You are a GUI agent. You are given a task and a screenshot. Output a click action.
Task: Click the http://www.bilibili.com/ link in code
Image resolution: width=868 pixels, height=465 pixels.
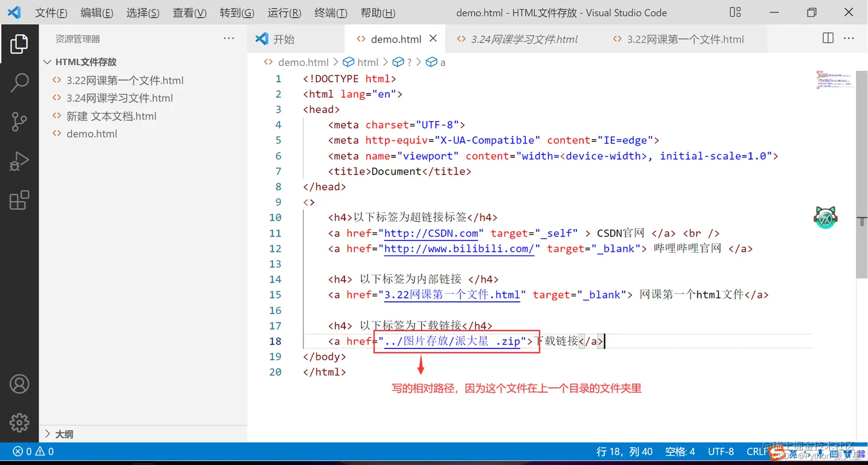pos(459,249)
